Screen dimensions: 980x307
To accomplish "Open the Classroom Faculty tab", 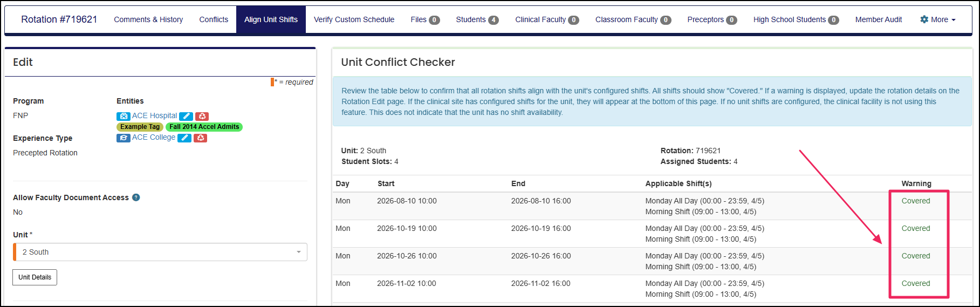I will tap(633, 19).
